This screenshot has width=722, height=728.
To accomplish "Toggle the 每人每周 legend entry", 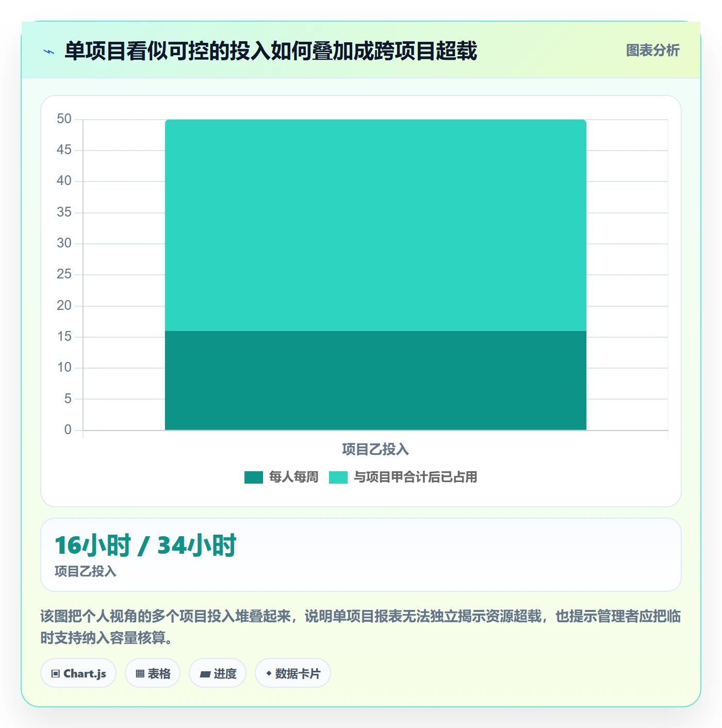I will click(x=282, y=477).
